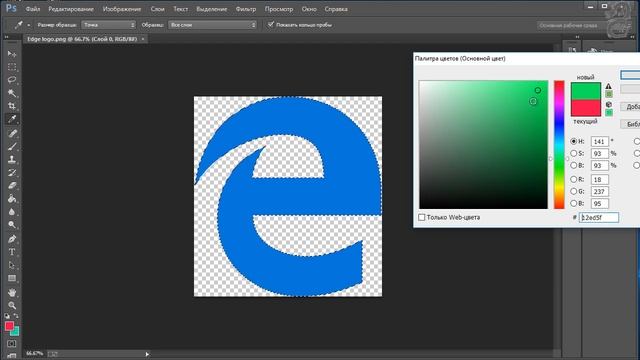This screenshot has height=360, width=640.
Task: Click the hex color input field
Action: click(599, 218)
